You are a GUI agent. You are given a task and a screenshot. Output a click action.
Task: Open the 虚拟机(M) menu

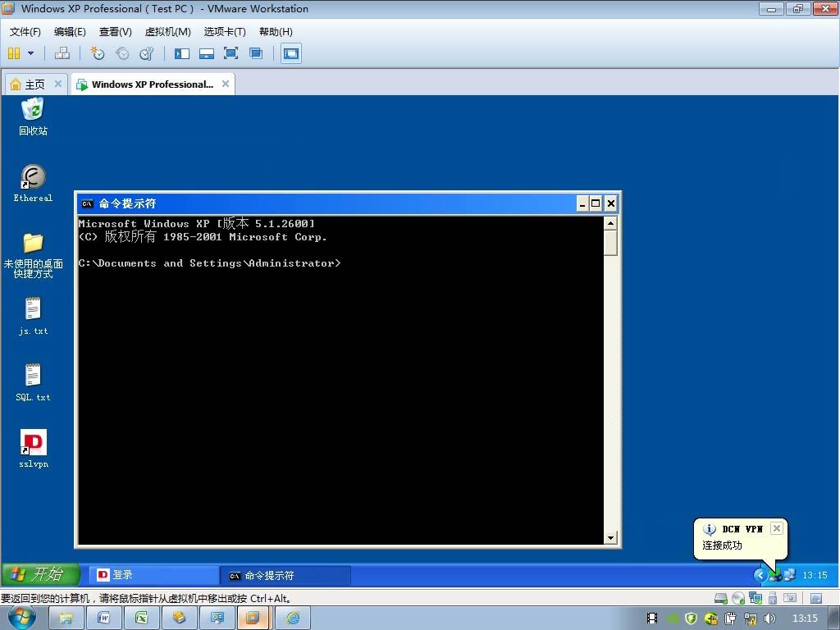coord(167,32)
